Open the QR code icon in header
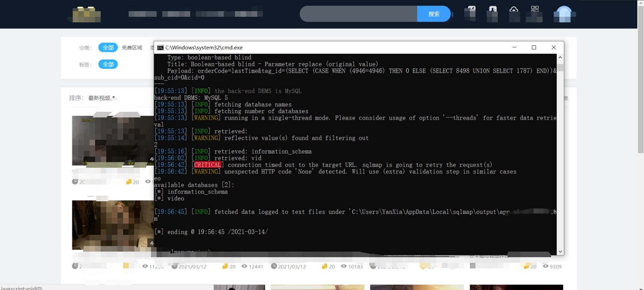644x290 pixels. click(535, 9)
